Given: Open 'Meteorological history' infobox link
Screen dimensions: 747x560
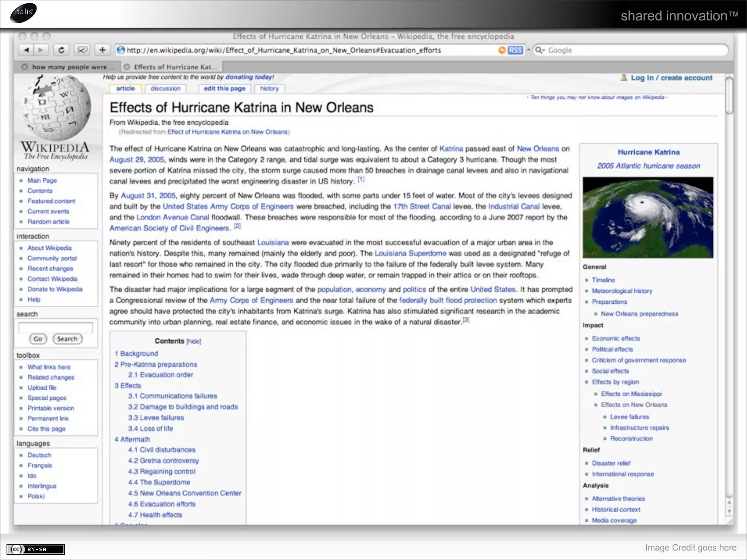Looking at the screenshot, I should click(622, 291).
